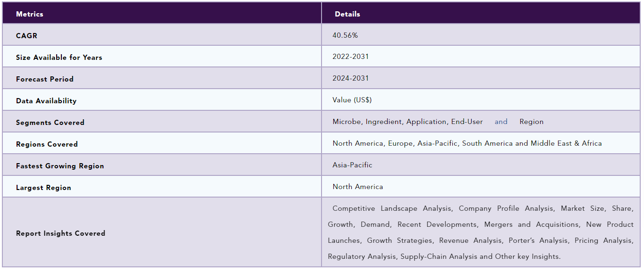Click the Details column header

click(x=347, y=14)
